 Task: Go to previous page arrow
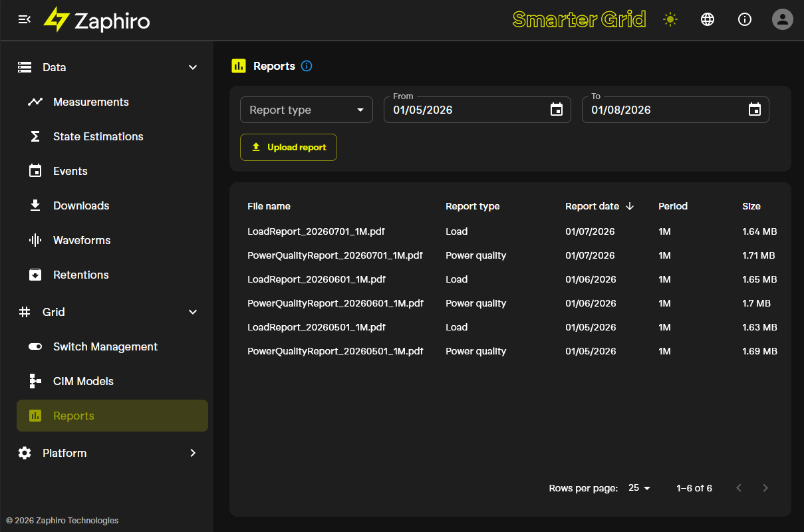point(739,488)
